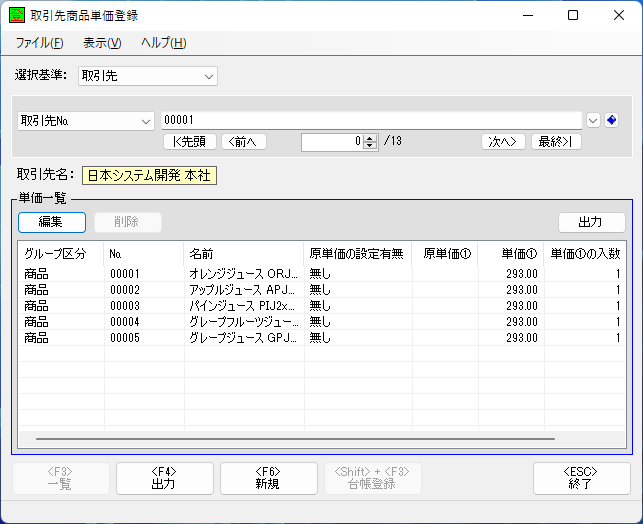Click the 編集 button
The height and width of the screenshot is (524, 643).
[51, 222]
